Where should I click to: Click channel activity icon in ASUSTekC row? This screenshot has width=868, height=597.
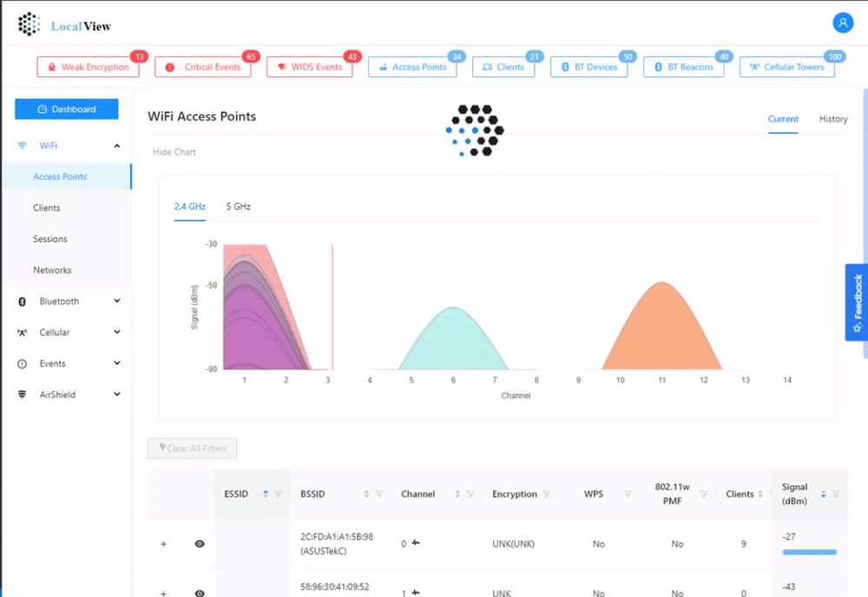click(416, 543)
